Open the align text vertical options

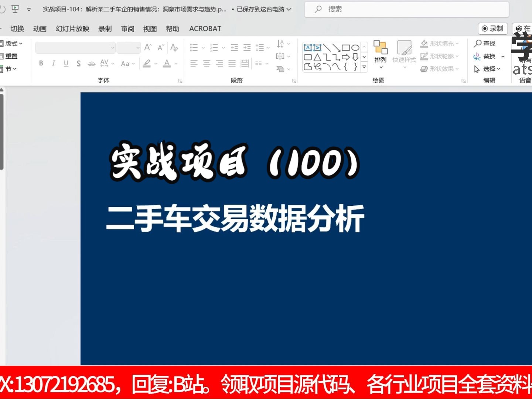pos(283,56)
